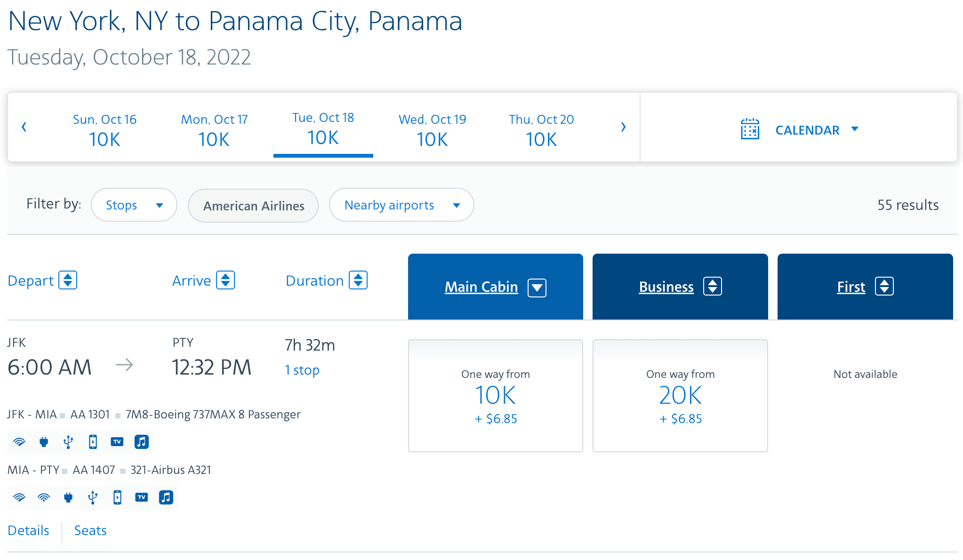This screenshot has width=963, height=560.
Task: Open the calendar icon view
Action: click(x=750, y=129)
